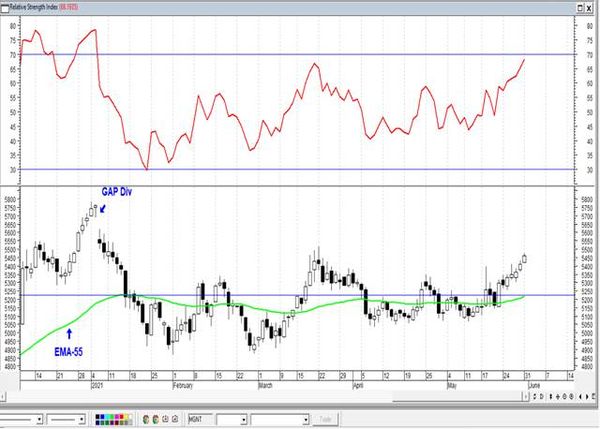
Task: Click the camera-like icon next to the clock icon
Action: (175, 419)
